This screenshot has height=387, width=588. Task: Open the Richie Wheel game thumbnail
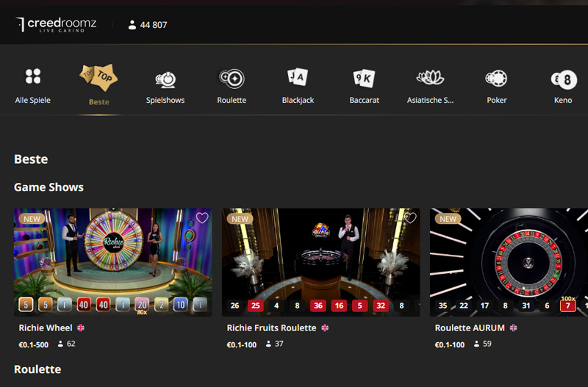[113, 262]
